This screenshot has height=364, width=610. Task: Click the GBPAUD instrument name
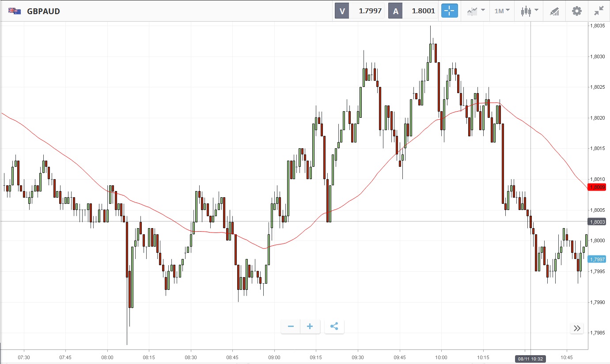coord(43,11)
